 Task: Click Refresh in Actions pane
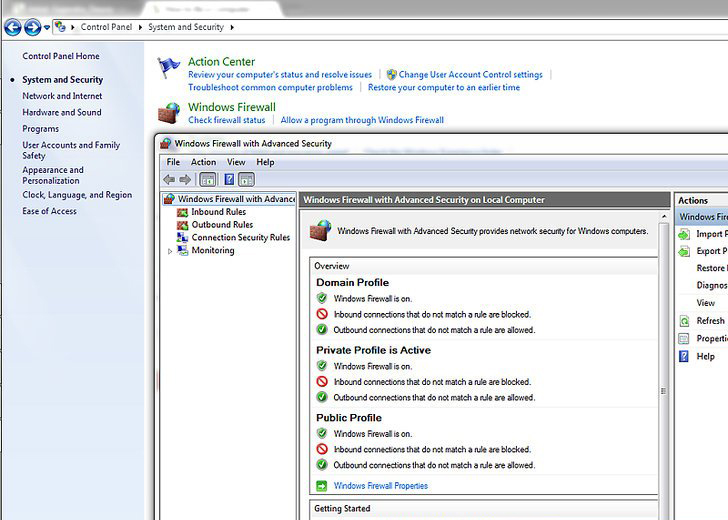(x=710, y=321)
